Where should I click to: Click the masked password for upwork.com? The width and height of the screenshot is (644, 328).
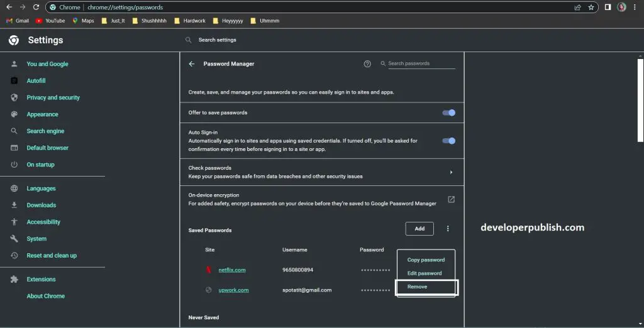click(x=375, y=290)
